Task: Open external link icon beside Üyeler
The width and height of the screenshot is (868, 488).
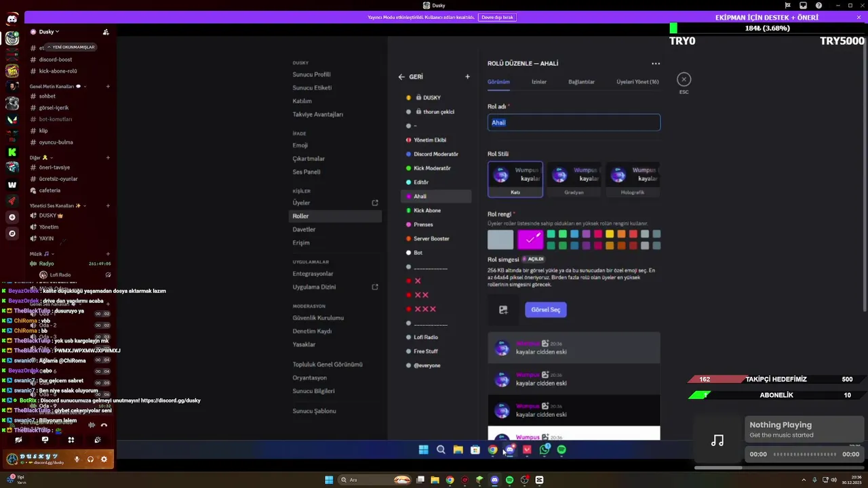Action: (x=375, y=203)
